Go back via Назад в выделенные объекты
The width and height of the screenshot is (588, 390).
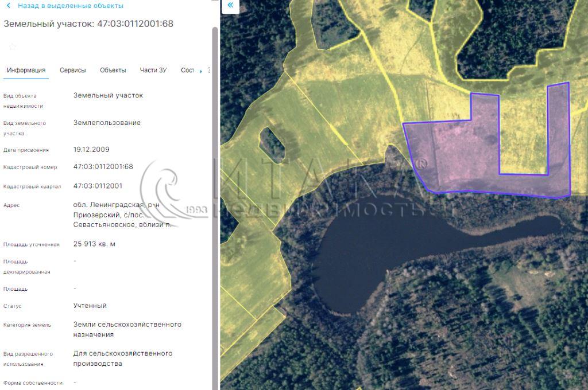point(70,6)
